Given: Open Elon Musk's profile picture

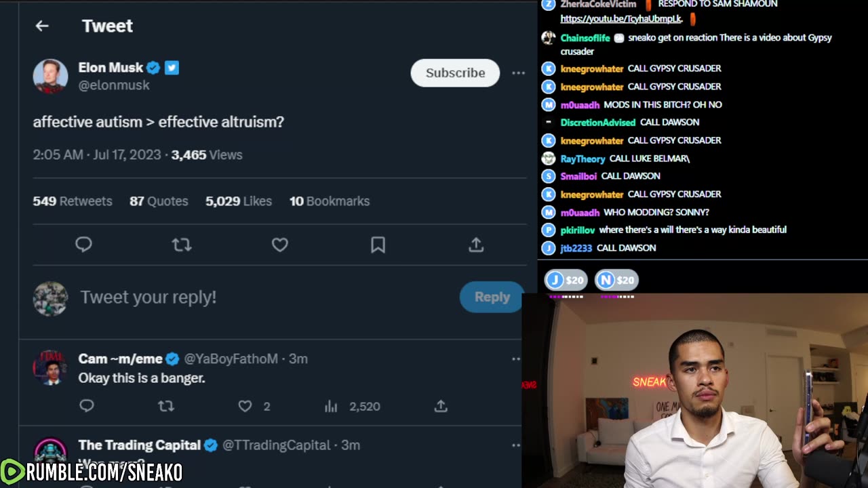Looking at the screenshot, I should click(50, 76).
